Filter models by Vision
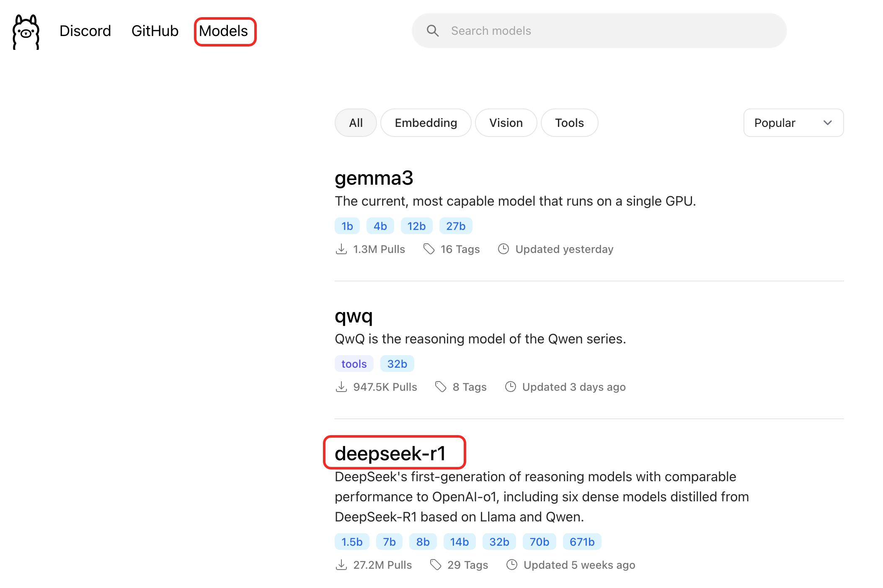The width and height of the screenshot is (883, 588). pyautogui.click(x=506, y=123)
